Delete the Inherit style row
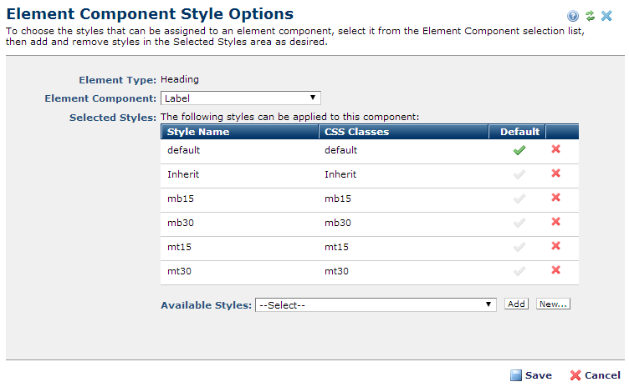 click(556, 173)
